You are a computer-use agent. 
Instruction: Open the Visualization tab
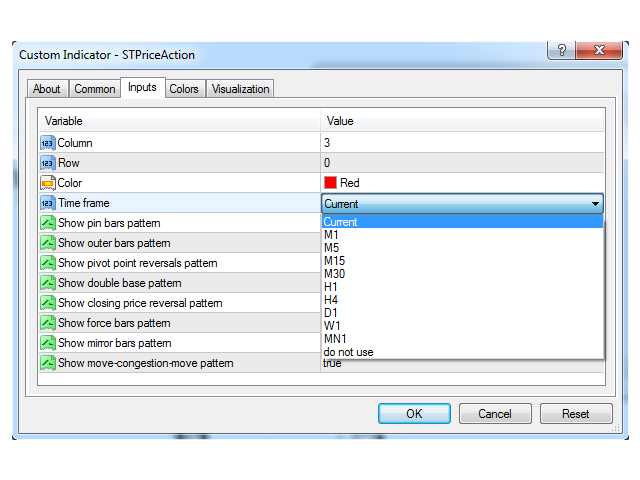click(240, 89)
